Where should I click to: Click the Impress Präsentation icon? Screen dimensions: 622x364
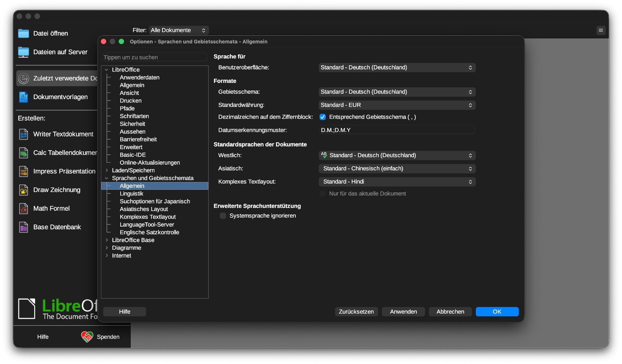tap(23, 171)
